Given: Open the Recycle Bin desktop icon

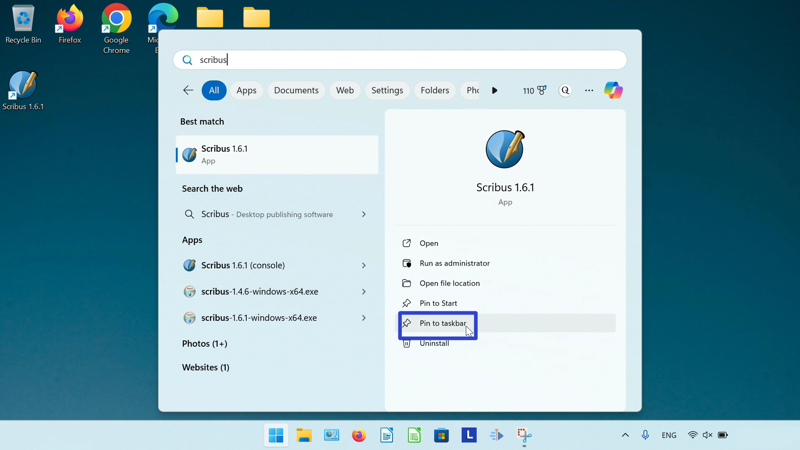Looking at the screenshot, I should click(23, 24).
